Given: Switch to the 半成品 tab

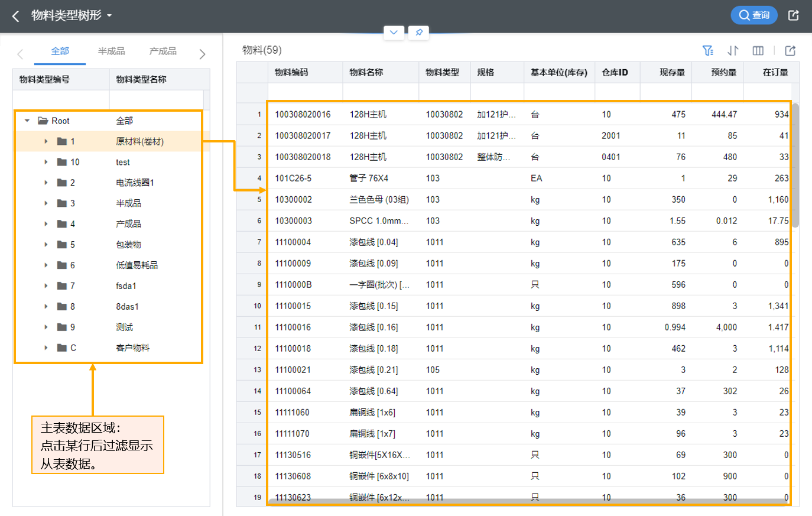Looking at the screenshot, I should pyautogui.click(x=111, y=51).
